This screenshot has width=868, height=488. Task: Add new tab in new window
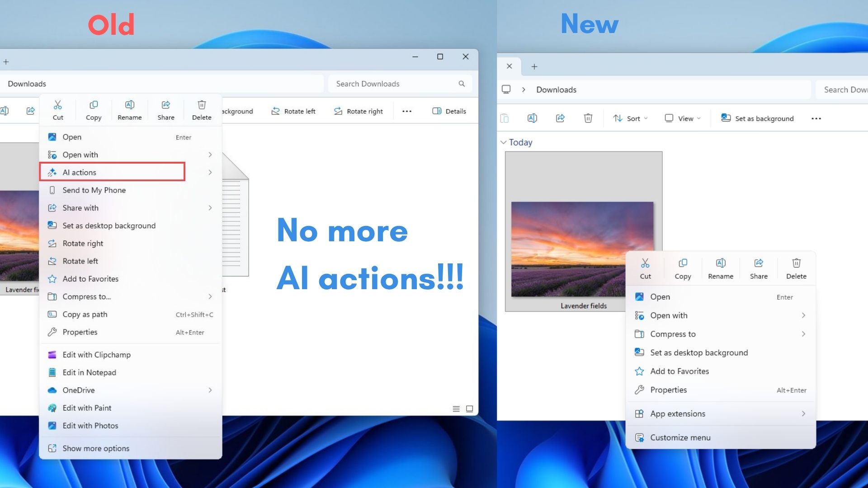[534, 66]
